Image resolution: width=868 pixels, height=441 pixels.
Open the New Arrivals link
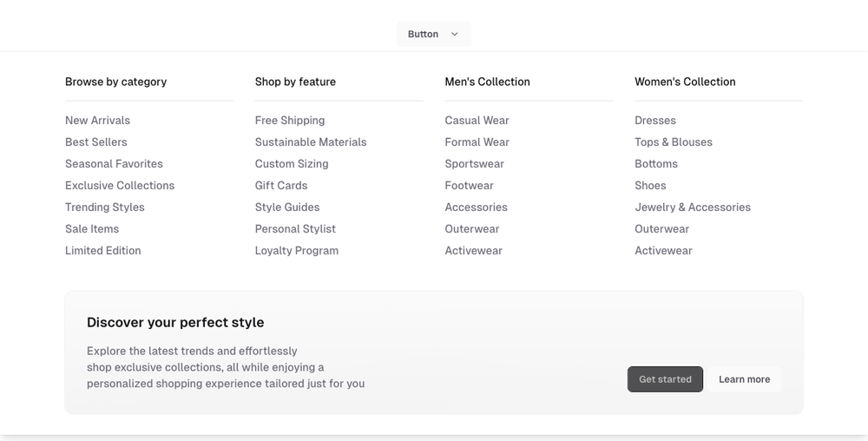pyautogui.click(x=97, y=121)
